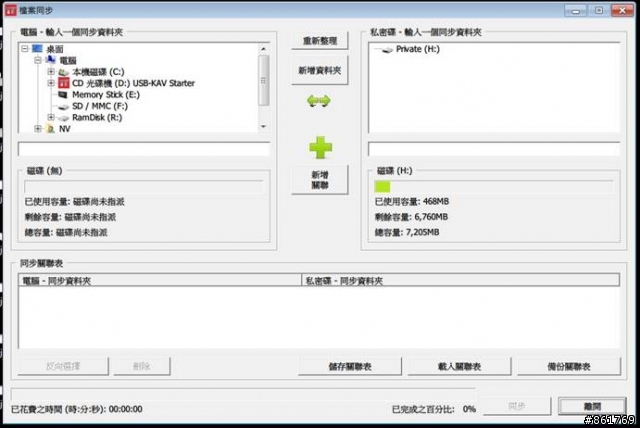Click the red app icon in title bar
This screenshot has width=640, height=428.
11,11
